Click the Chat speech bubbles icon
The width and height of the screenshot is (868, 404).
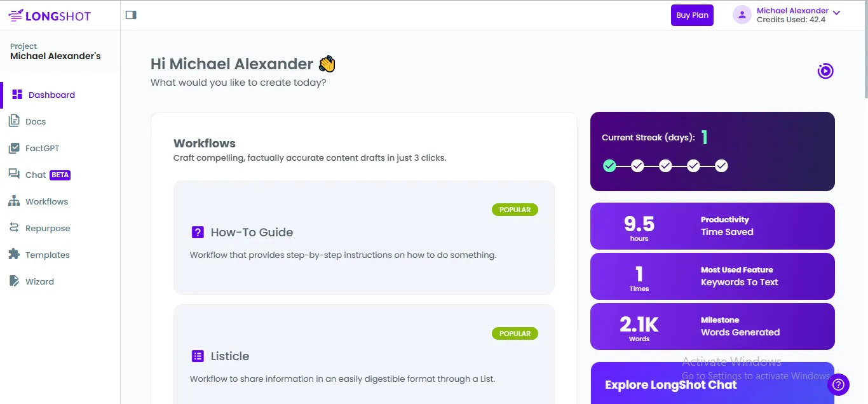tap(14, 175)
